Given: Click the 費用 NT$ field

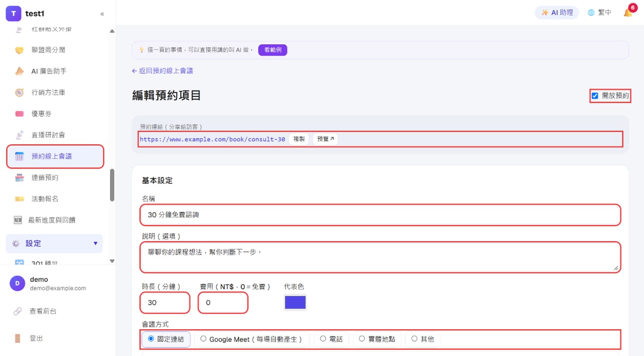Looking at the screenshot, I should point(223,302).
